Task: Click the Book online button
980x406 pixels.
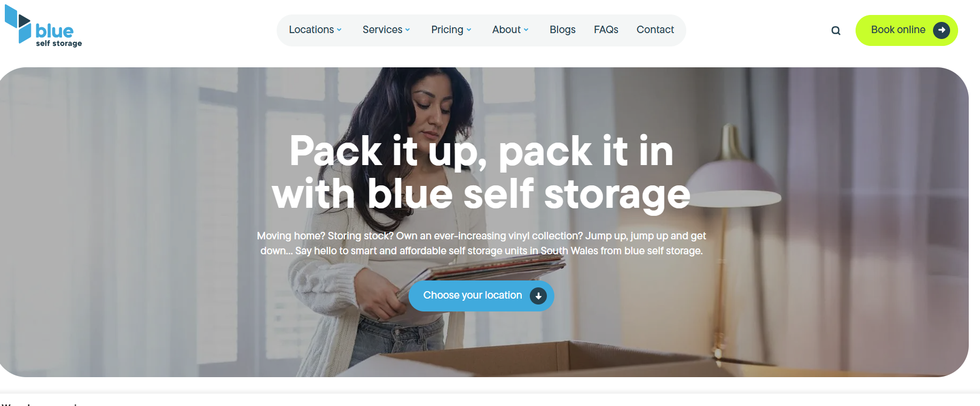Action: (x=906, y=30)
